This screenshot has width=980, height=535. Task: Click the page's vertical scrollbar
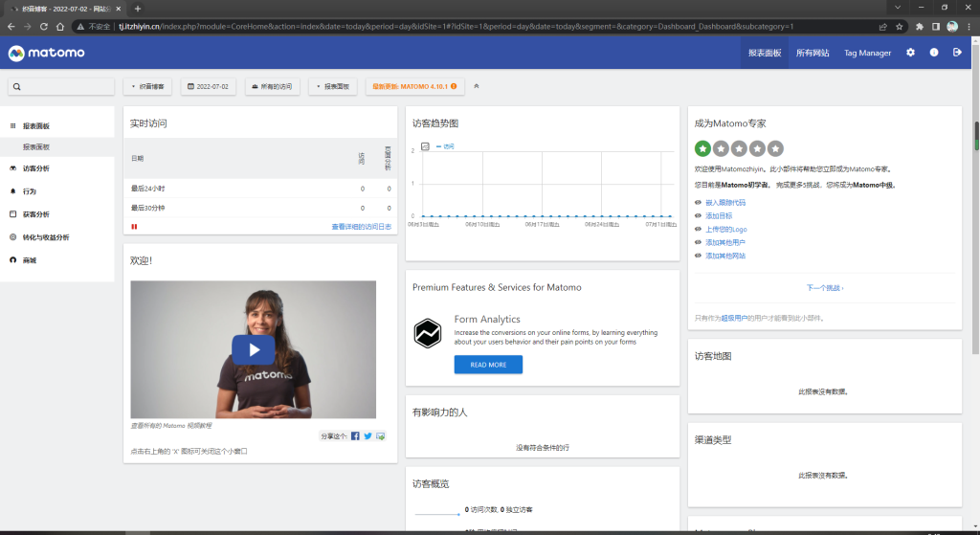(x=976, y=134)
